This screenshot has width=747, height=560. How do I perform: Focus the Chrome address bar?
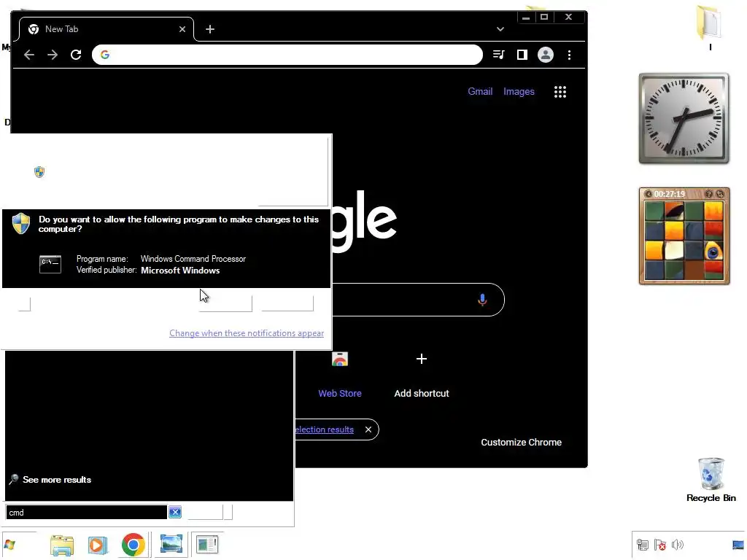point(287,55)
